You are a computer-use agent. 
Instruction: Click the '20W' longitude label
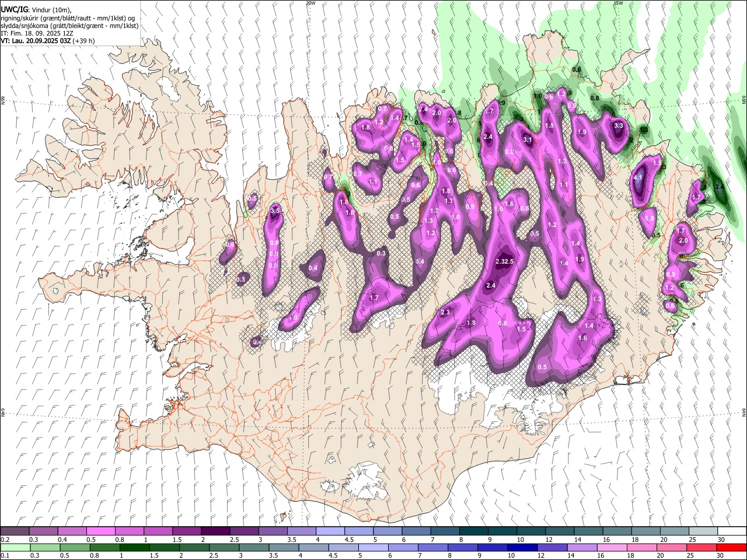click(x=310, y=3)
